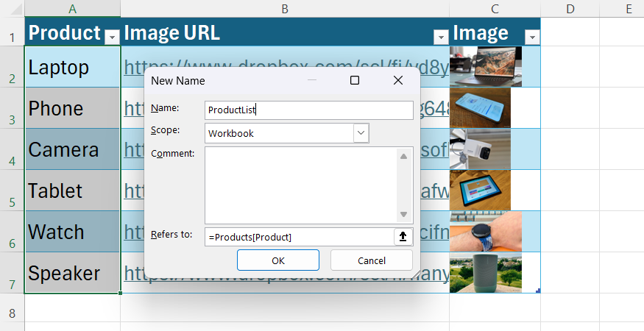The image size is (644, 331).
Task: Select column C header
Action: [x=495, y=9]
